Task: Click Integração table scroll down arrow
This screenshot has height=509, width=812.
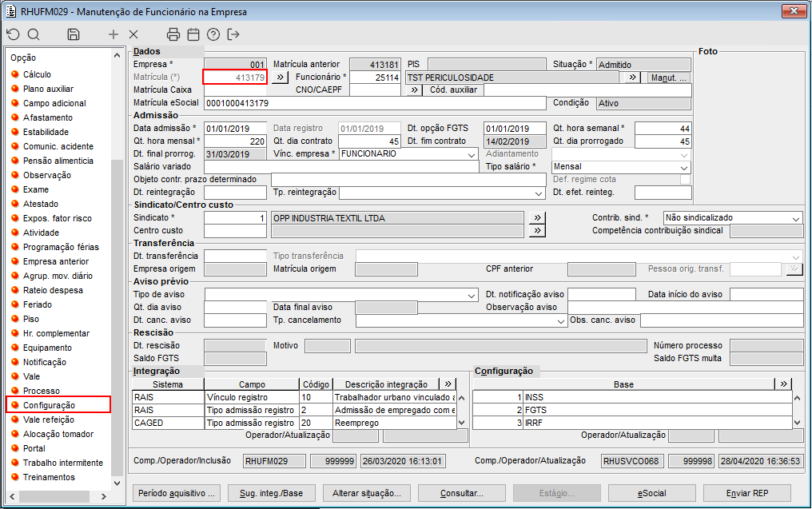Action: [461, 423]
